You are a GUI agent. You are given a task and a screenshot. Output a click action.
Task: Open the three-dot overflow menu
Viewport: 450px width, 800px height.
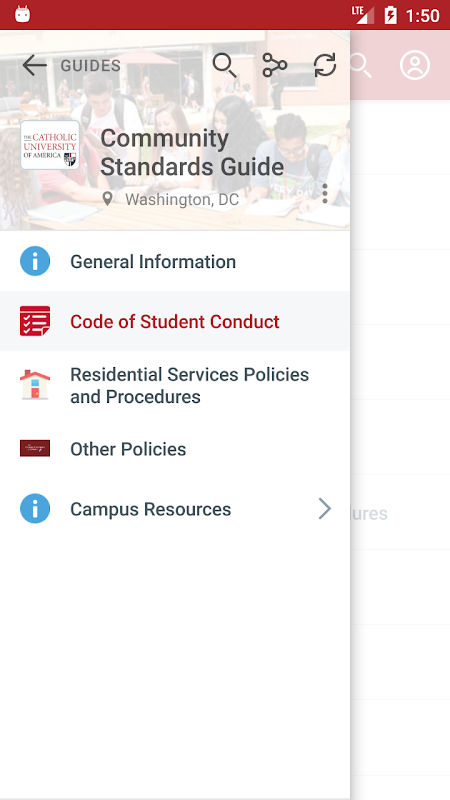coord(324,193)
